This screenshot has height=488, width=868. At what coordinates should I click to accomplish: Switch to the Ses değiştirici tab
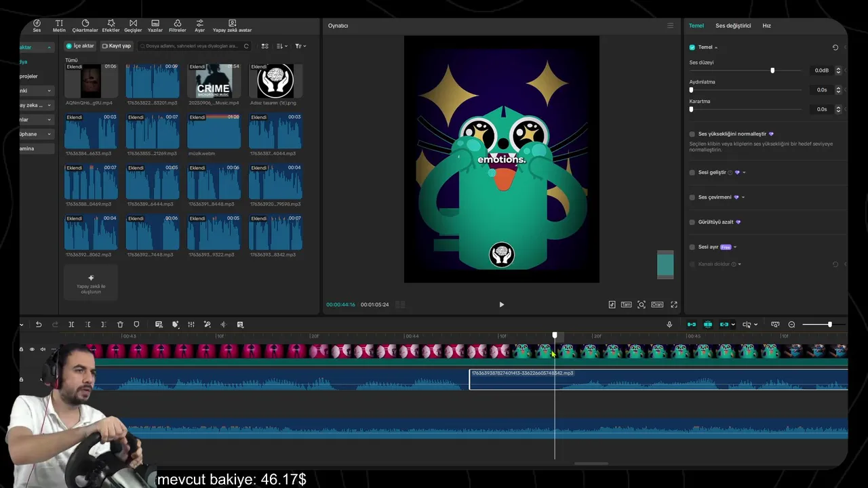[733, 26]
